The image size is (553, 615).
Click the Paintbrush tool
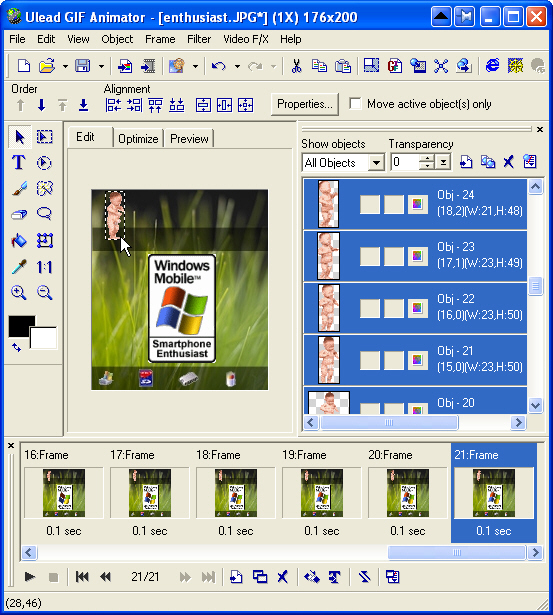[18, 188]
